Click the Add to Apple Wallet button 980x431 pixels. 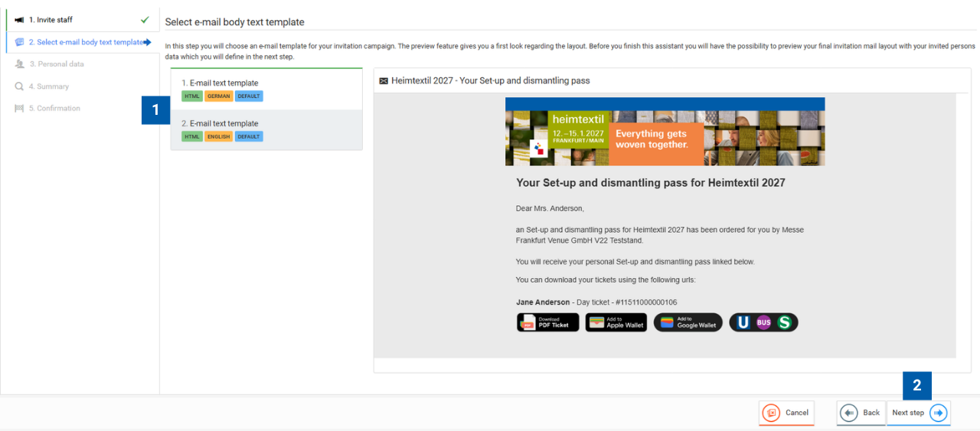616,322
